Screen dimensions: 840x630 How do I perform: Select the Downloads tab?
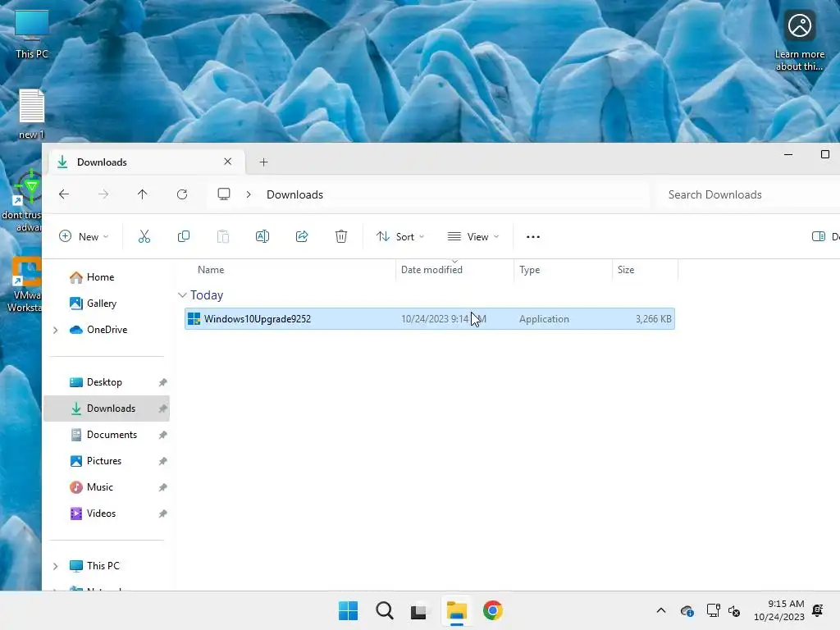[x=147, y=162]
